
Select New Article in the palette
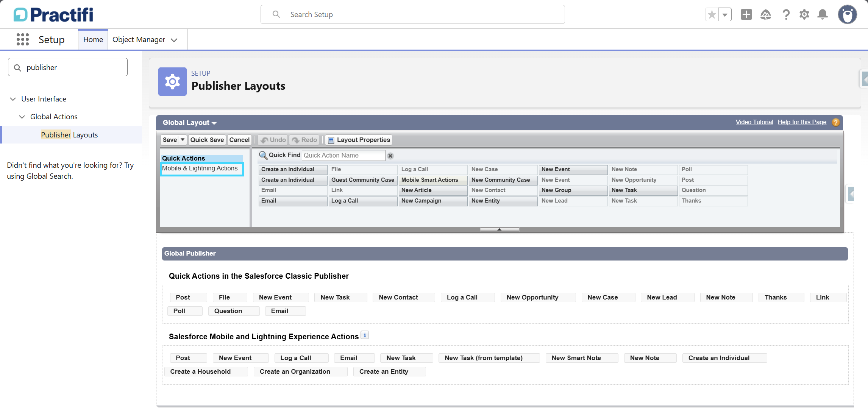coord(433,190)
